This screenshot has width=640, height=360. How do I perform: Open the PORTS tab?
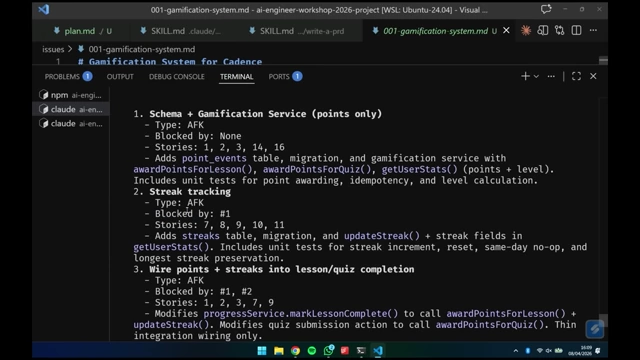(x=285, y=77)
